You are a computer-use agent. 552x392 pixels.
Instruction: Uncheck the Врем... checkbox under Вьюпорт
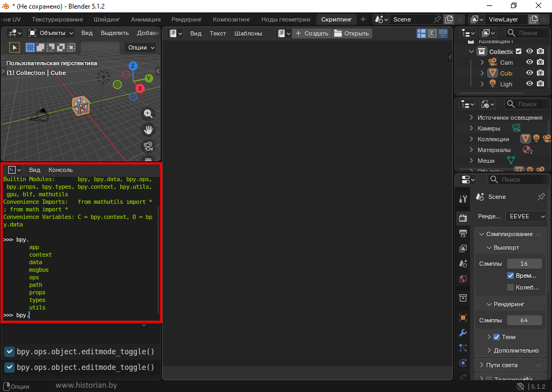pos(510,276)
